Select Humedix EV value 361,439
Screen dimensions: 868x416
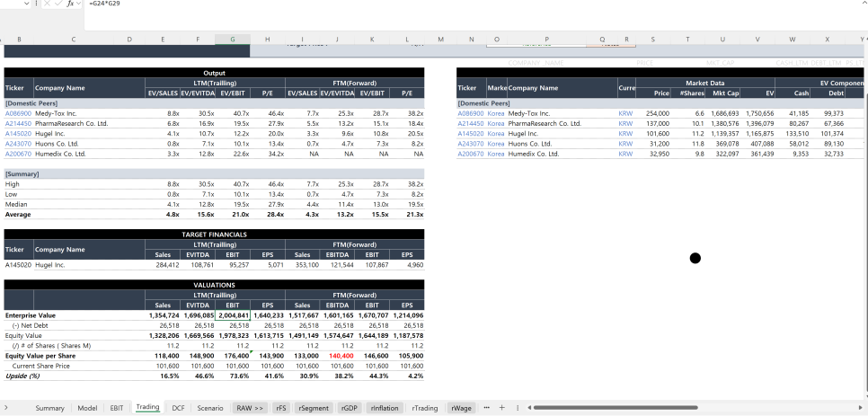tap(758, 154)
